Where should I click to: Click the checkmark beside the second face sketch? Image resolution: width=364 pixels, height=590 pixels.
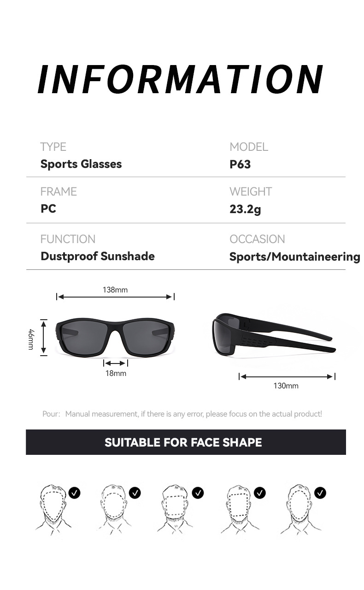pos(135,493)
